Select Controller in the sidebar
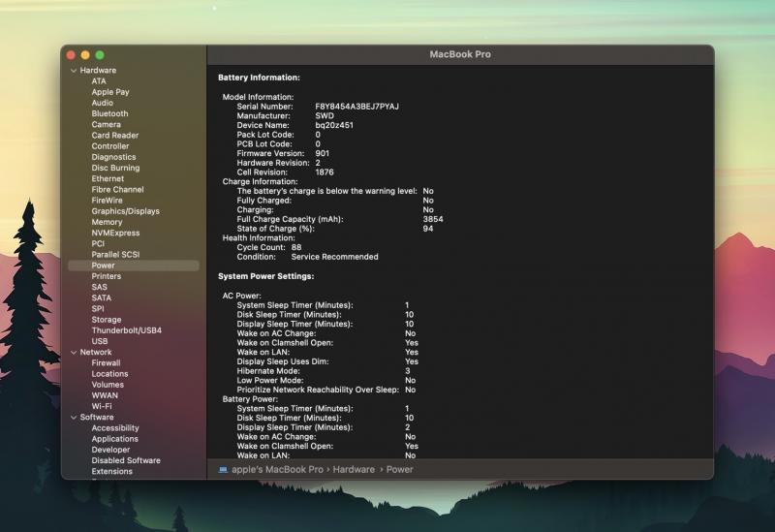775x532 pixels. click(110, 146)
